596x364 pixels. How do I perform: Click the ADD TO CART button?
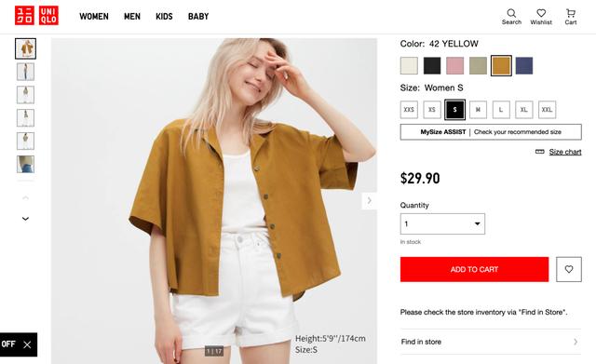point(474,269)
